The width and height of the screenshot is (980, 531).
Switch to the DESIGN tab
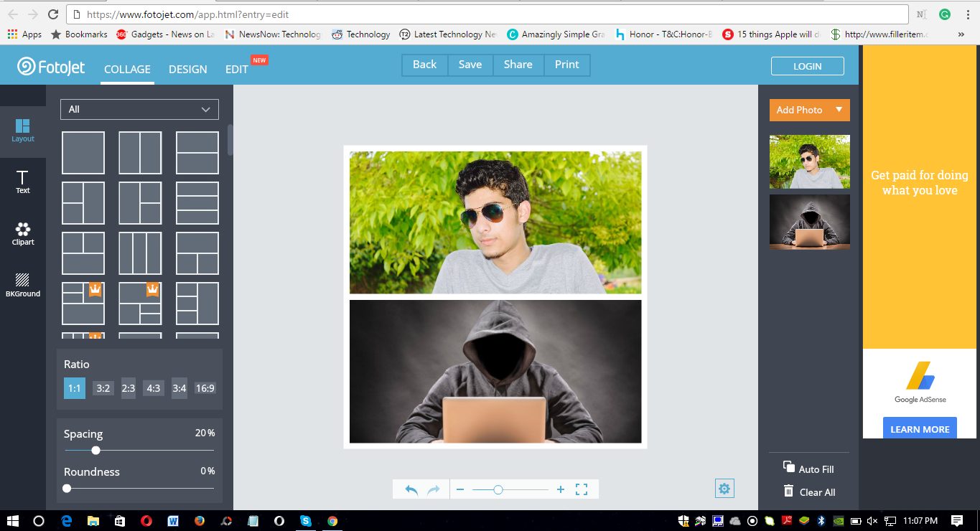187,70
